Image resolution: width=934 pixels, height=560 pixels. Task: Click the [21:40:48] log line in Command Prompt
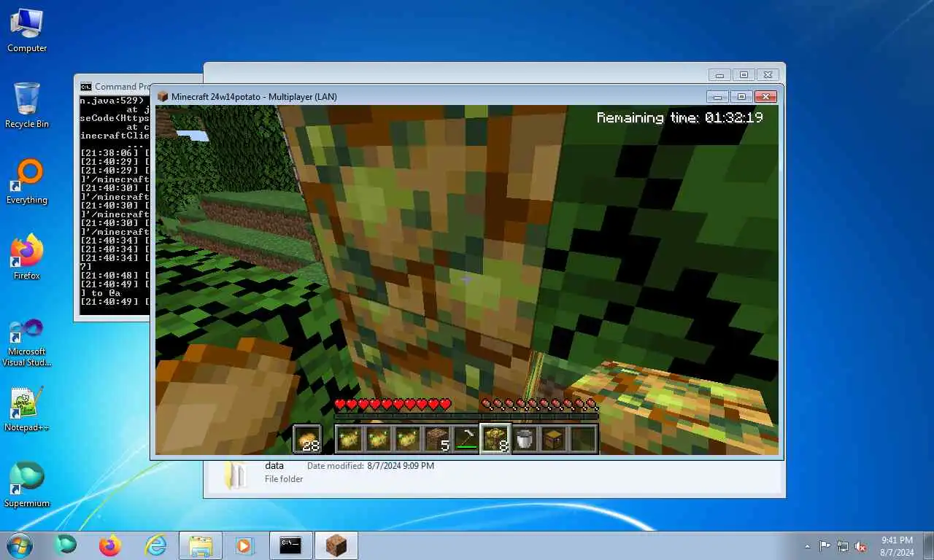coord(115,275)
